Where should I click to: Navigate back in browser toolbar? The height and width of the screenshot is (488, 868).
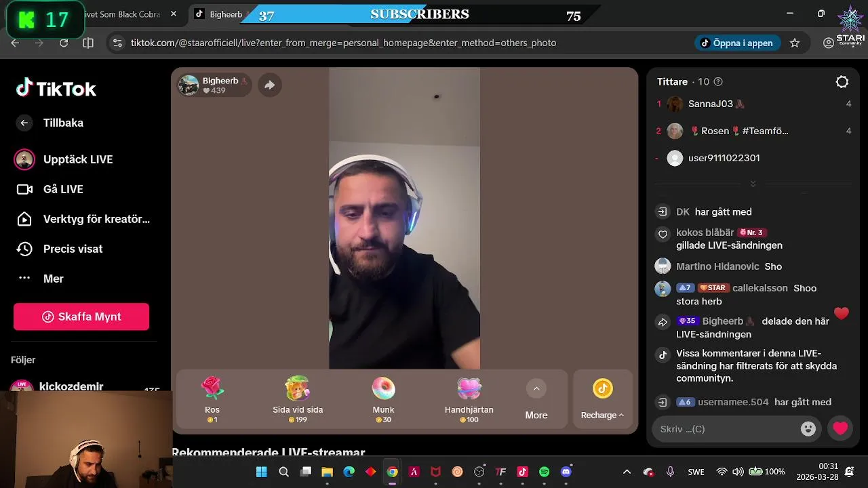pyautogui.click(x=15, y=43)
